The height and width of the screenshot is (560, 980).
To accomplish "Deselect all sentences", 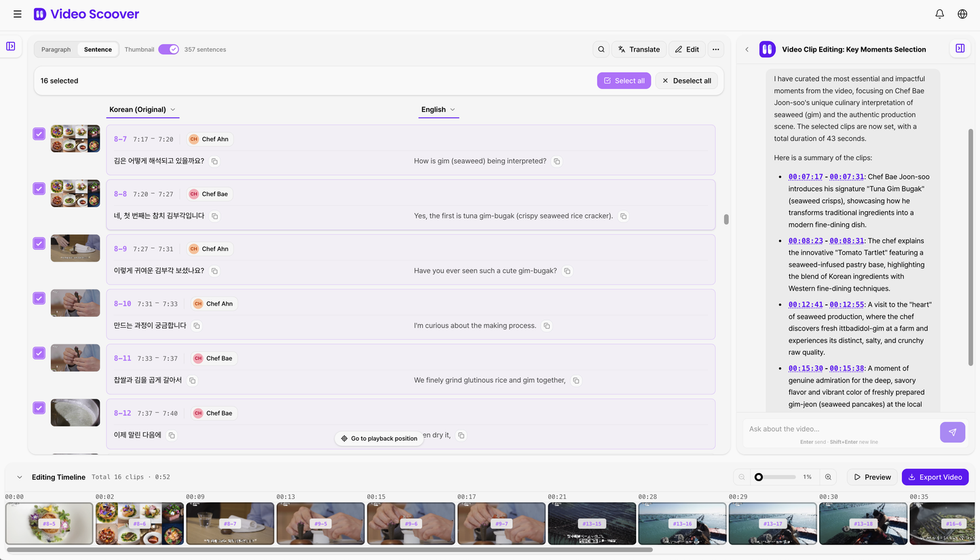I will coord(686,81).
